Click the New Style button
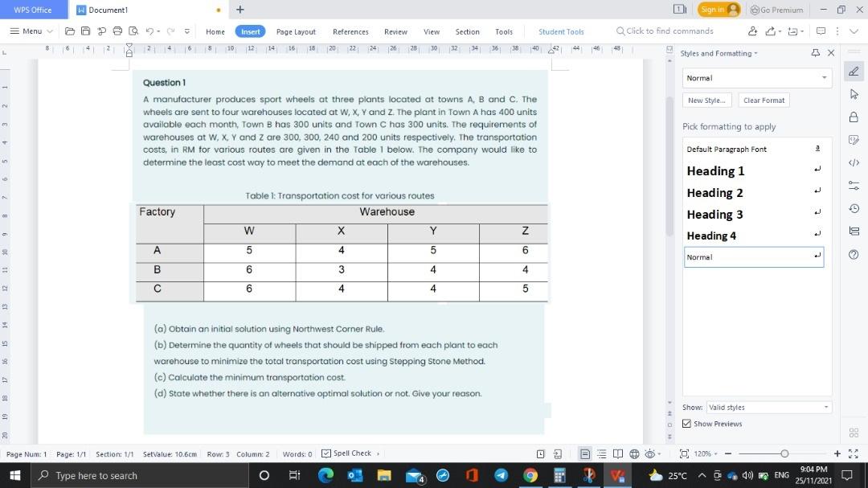 click(707, 100)
